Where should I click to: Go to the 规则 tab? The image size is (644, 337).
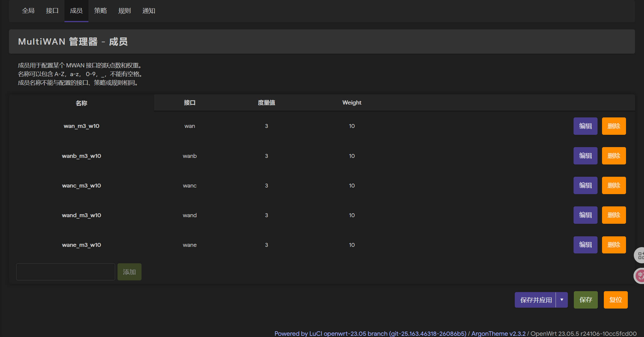124,11
